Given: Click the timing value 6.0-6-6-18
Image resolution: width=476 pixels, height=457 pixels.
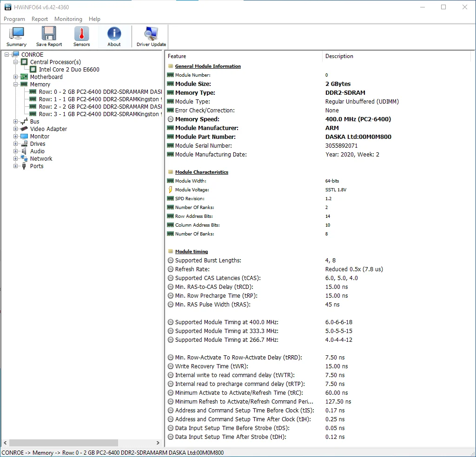Looking at the screenshot, I should pyautogui.click(x=339, y=322).
